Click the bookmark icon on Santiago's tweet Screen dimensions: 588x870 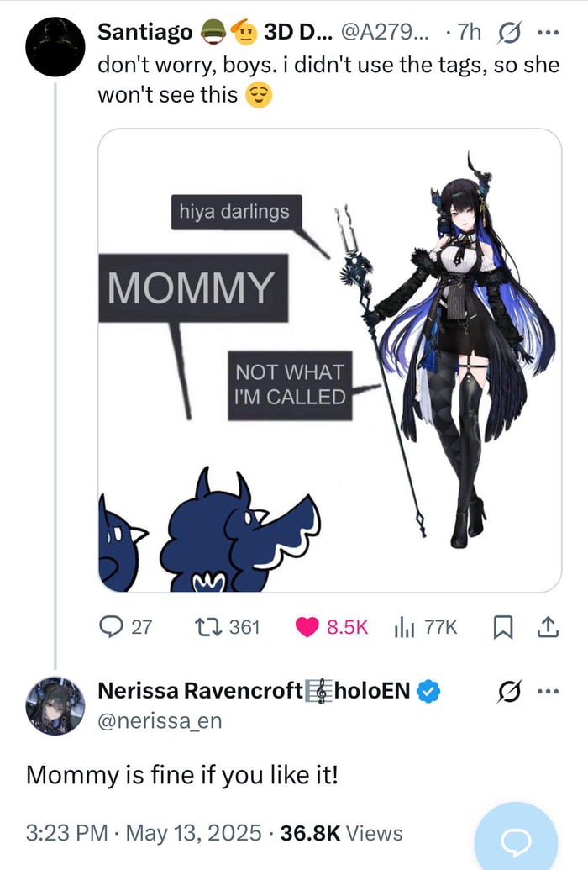(x=503, y=627)
